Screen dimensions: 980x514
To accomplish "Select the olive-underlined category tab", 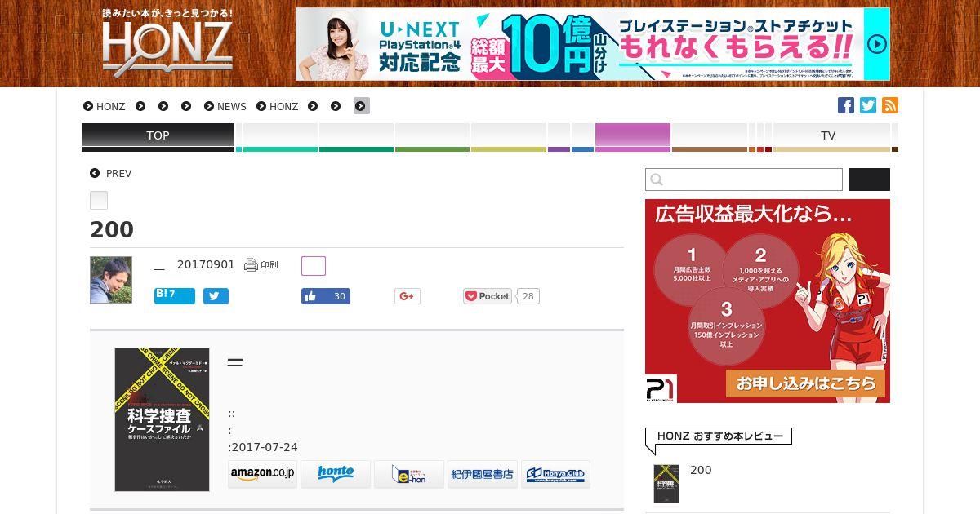I will pyautogui.click(x=508, y=136).
